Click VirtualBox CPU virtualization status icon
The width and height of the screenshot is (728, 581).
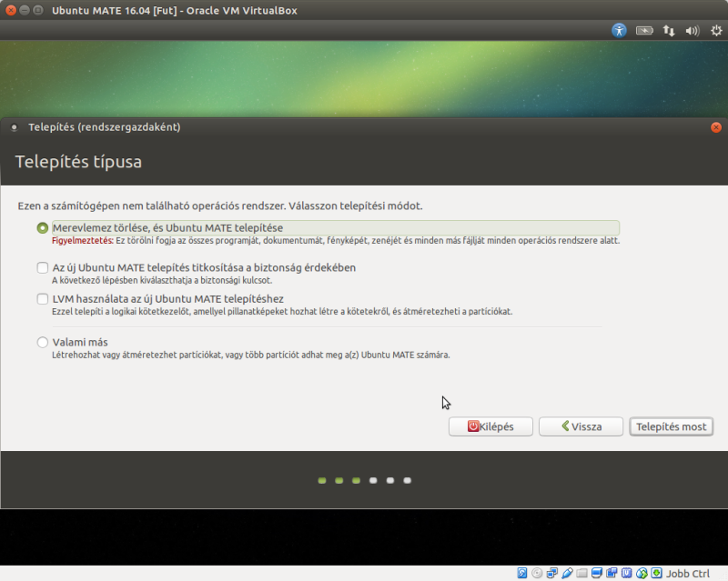point(626,573)
